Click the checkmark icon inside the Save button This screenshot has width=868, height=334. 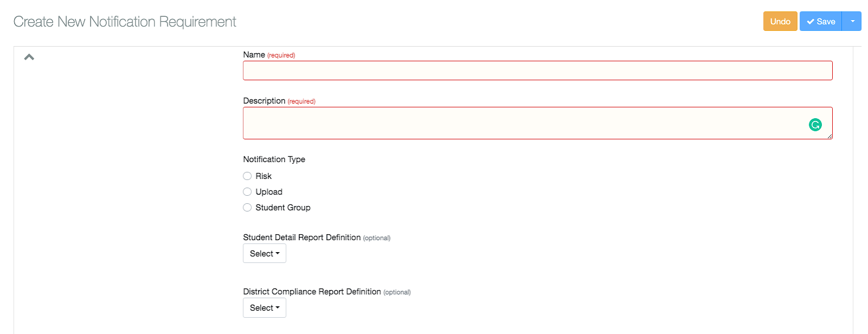click(810, 22)
